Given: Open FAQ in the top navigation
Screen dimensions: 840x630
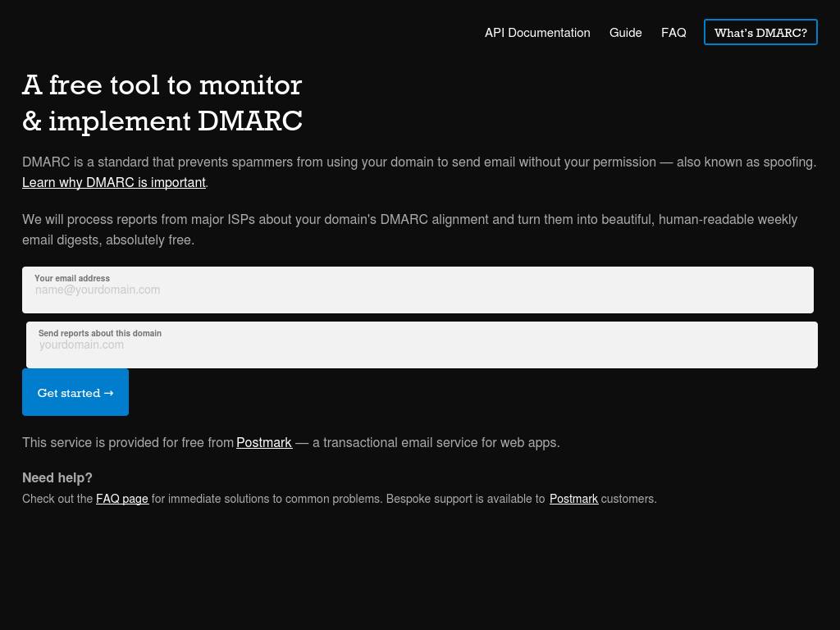Looking at the screenshot, I should (x=673, y=33).
